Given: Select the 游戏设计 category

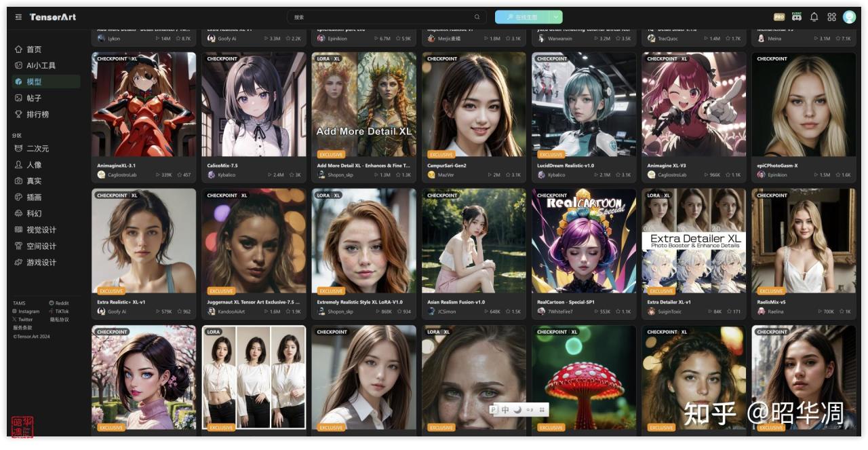Looking at the screenshot, I should tap(45, 263).
